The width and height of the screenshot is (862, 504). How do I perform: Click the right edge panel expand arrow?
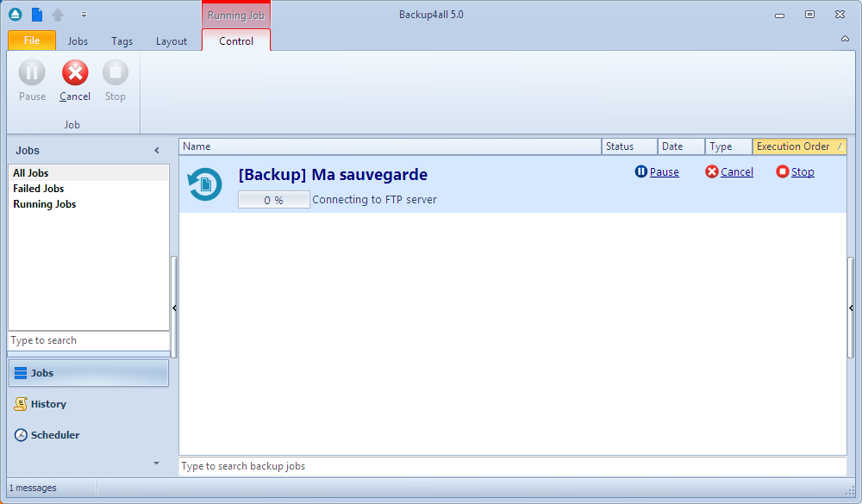851,308
